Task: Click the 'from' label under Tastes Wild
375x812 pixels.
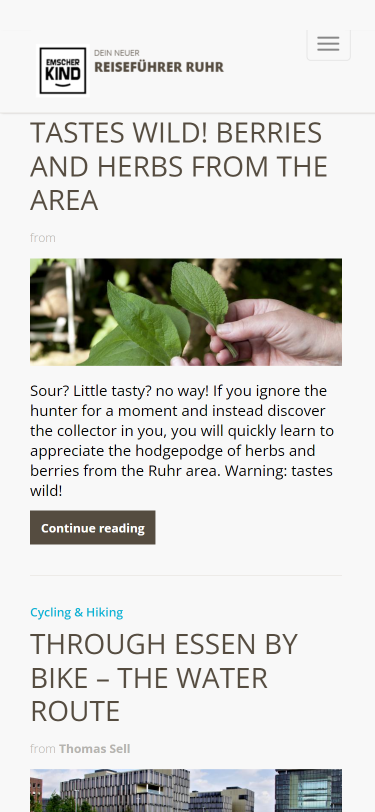Action: [x=42, y=238]
